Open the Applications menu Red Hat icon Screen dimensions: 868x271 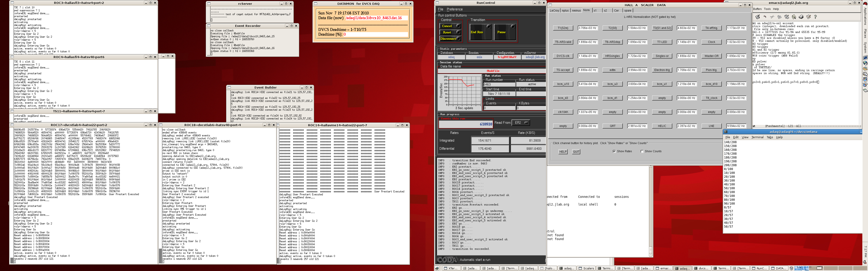pos(865,4)
